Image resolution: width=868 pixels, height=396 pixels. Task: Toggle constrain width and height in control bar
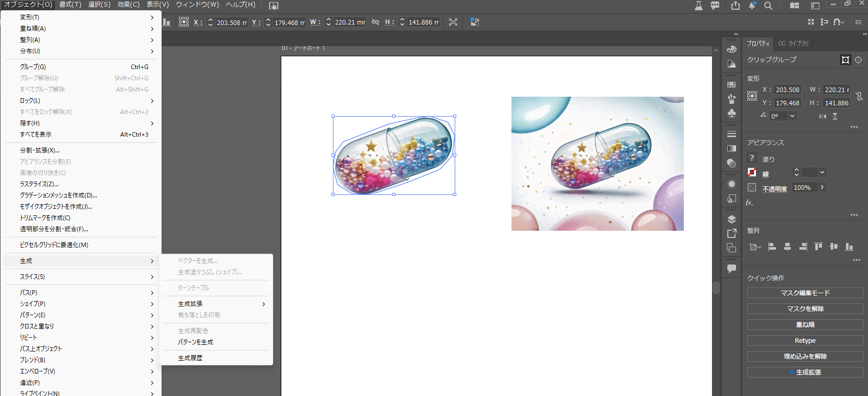pyautogui.click(x=375, y=22)
